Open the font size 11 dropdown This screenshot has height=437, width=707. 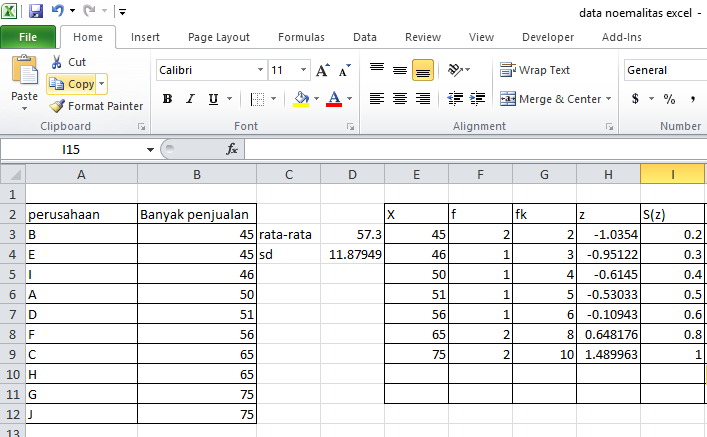tap(303, 70)
